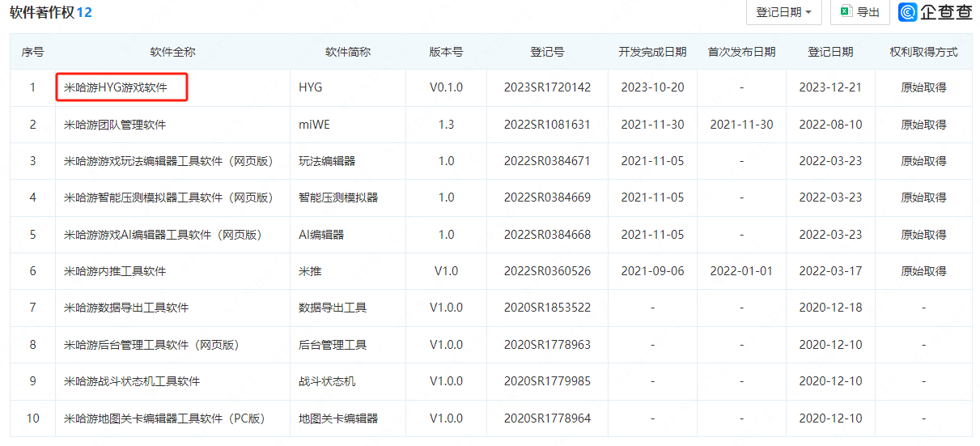Click registration number 2022SR0360526
Image resolution: width=980 pixels, height=446 pixels.
coord(547,271)
